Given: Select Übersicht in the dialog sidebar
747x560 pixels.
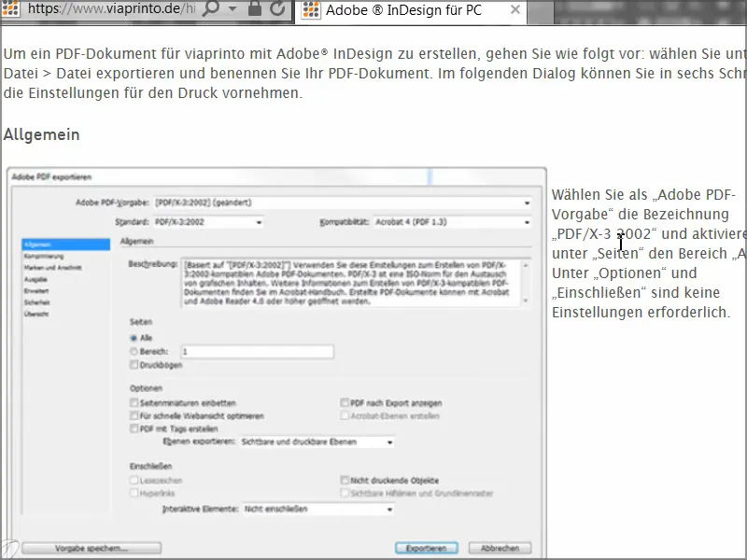Looking at the screenshot, I should [x=36, y=314].
